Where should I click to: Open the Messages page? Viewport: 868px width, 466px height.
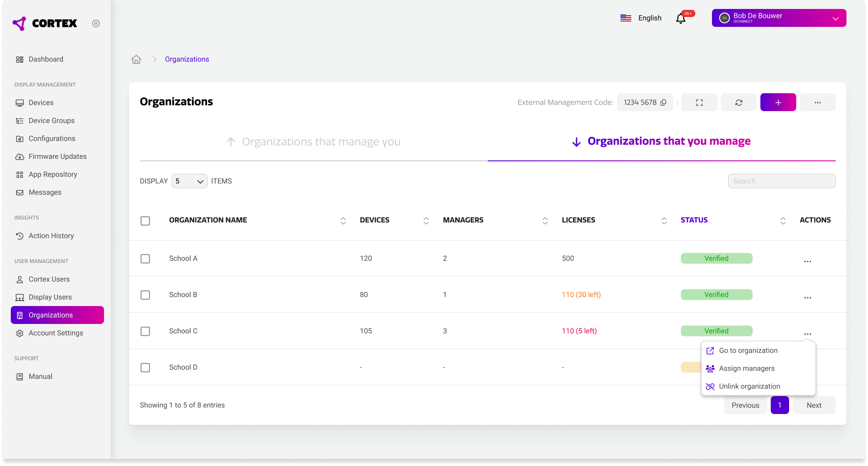[x=45, y=192]
